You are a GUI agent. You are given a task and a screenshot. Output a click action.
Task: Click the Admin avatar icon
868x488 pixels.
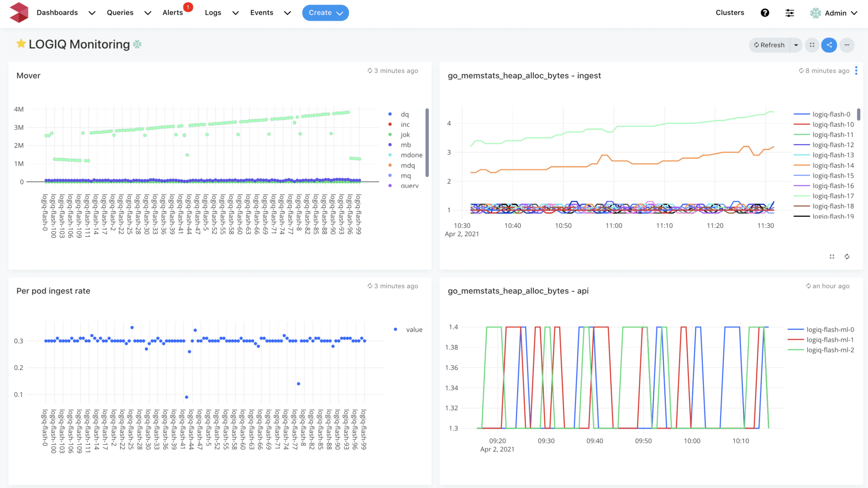pyautogui.click(x=816, y=13)
